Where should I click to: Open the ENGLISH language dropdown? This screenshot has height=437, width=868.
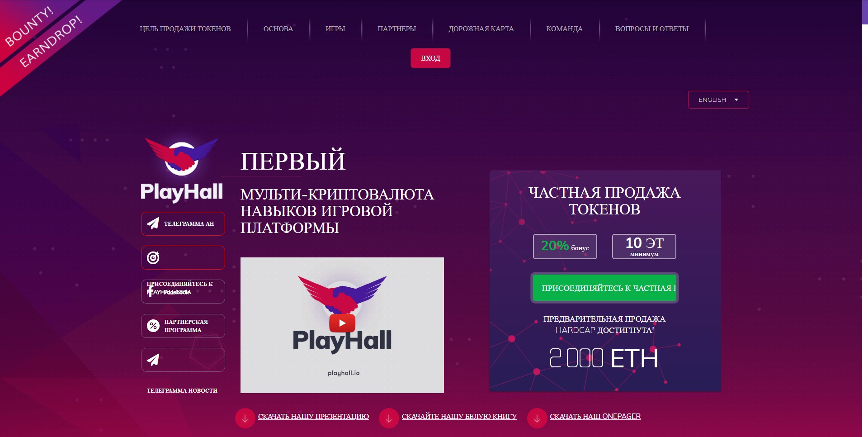coord(718,100)
